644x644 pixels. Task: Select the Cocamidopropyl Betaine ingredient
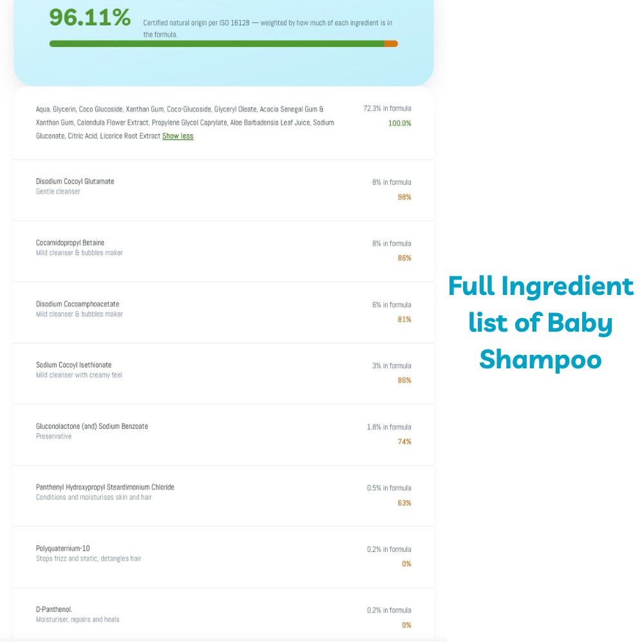(x=223, y=251)
